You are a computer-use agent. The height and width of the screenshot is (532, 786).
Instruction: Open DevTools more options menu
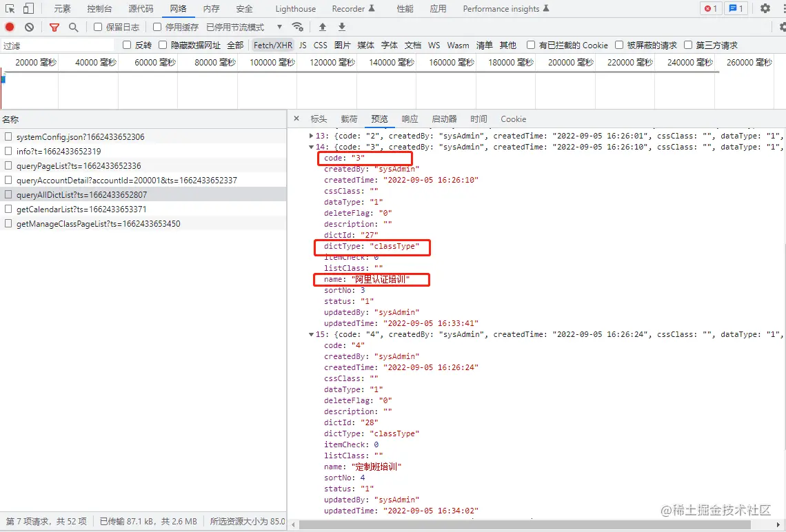[x=783, y=8]
